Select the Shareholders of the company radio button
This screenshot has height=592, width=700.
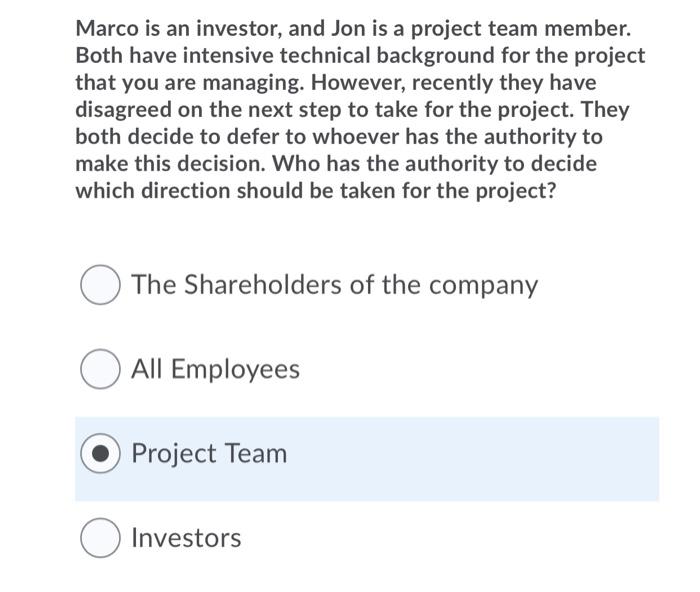click(x=100, y=285)
